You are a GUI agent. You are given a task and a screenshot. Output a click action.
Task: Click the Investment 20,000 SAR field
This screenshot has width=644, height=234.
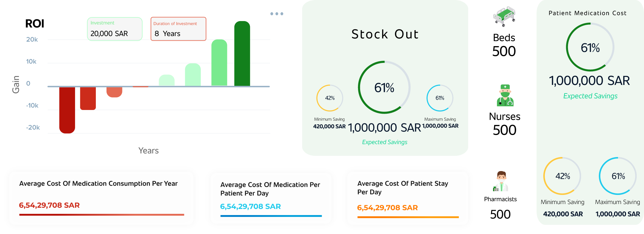click(x=115, y=29)
